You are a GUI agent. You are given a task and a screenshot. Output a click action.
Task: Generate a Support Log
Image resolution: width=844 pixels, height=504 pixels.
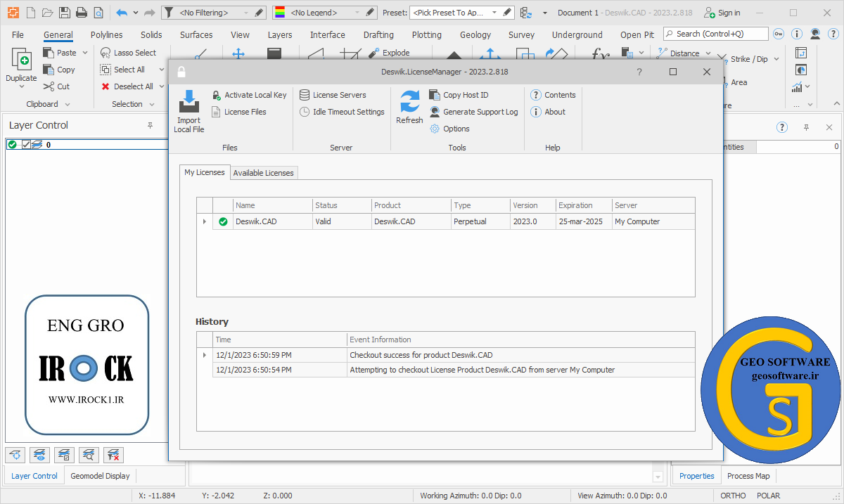(x=473, y=112)
